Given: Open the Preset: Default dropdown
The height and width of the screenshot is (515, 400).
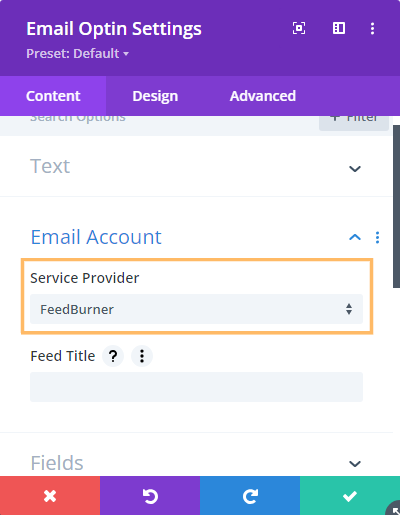Looking at the screenshot, I should 77,53.
